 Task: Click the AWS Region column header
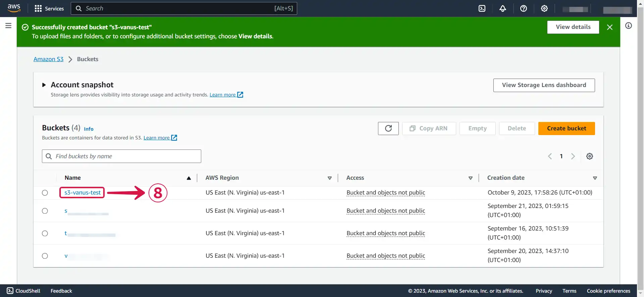(222, 178)
